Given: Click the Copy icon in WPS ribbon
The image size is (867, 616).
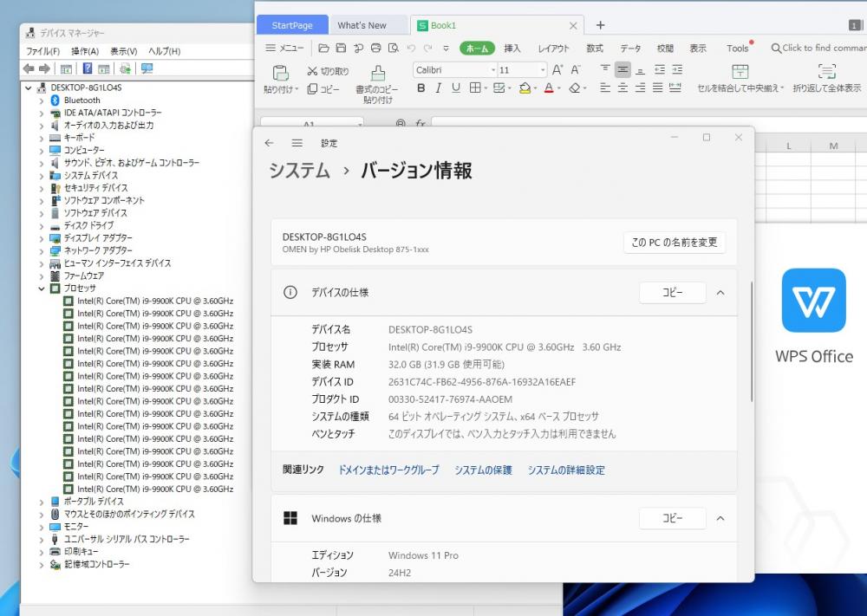Looking at the screenshot, I should [x=312, y=88].
